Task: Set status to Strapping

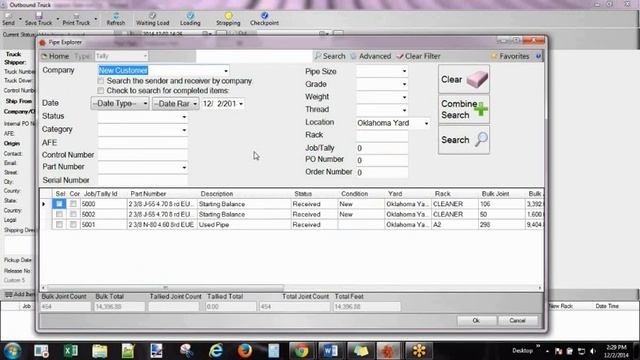Action: click(228, 19)
